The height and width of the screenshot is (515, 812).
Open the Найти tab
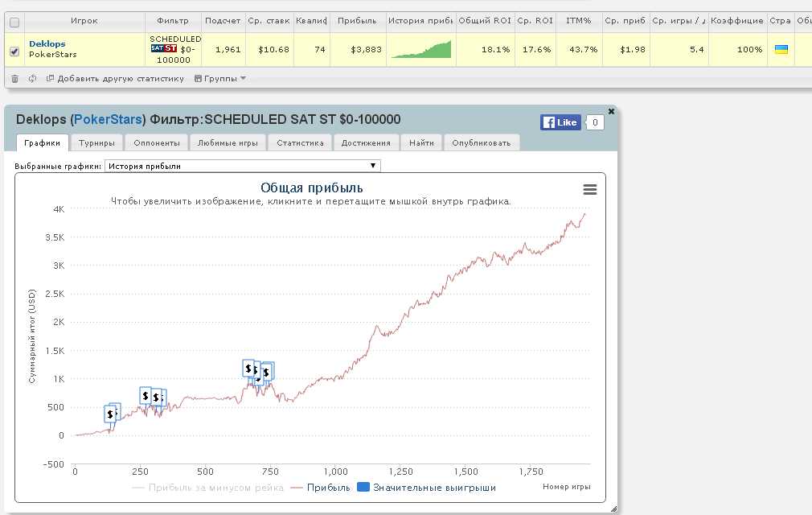point(421,143)
